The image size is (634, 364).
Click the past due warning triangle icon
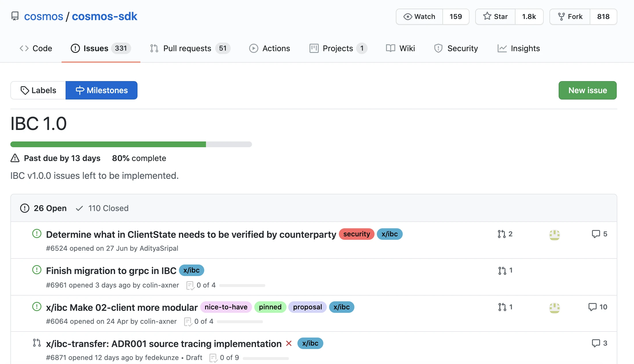15,158
